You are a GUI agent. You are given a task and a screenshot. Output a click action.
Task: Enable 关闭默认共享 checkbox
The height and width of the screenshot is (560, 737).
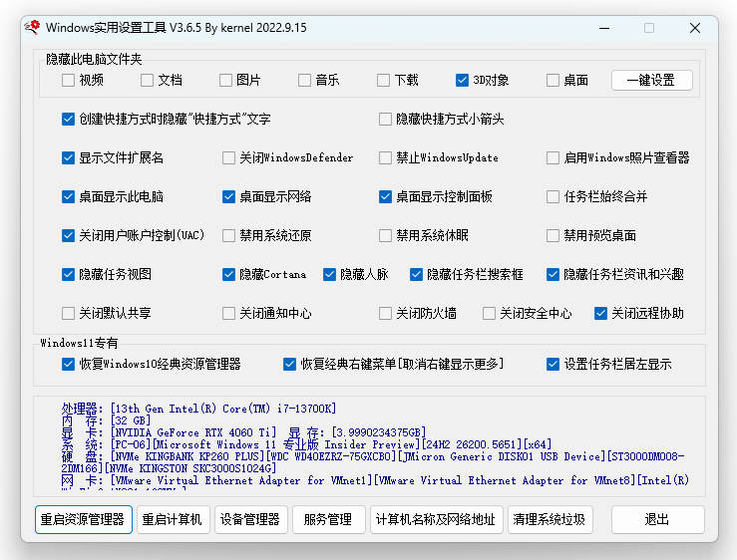click(x=68, y=313)
